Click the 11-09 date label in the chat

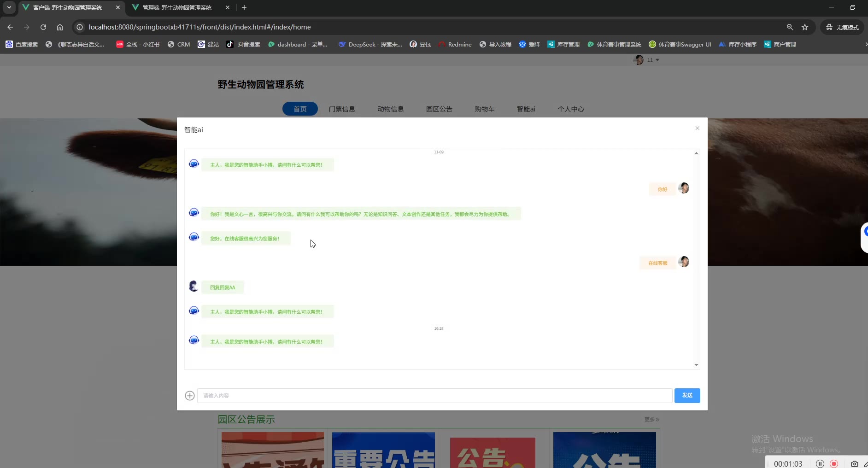(439, 152)
